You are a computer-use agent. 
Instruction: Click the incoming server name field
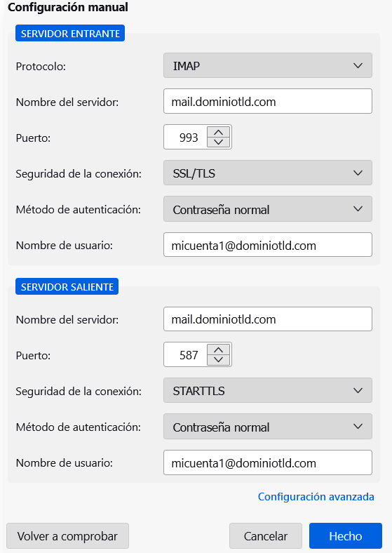[268, 101]
